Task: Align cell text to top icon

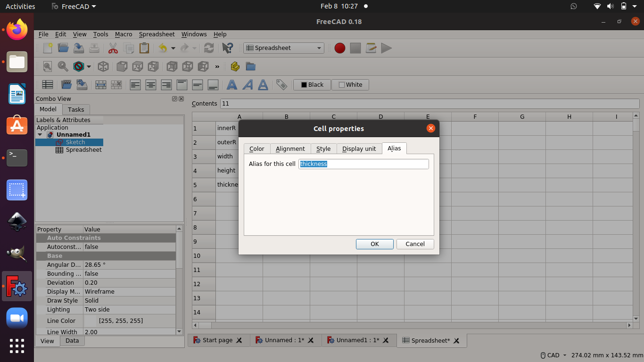Action: coord(182,85)
